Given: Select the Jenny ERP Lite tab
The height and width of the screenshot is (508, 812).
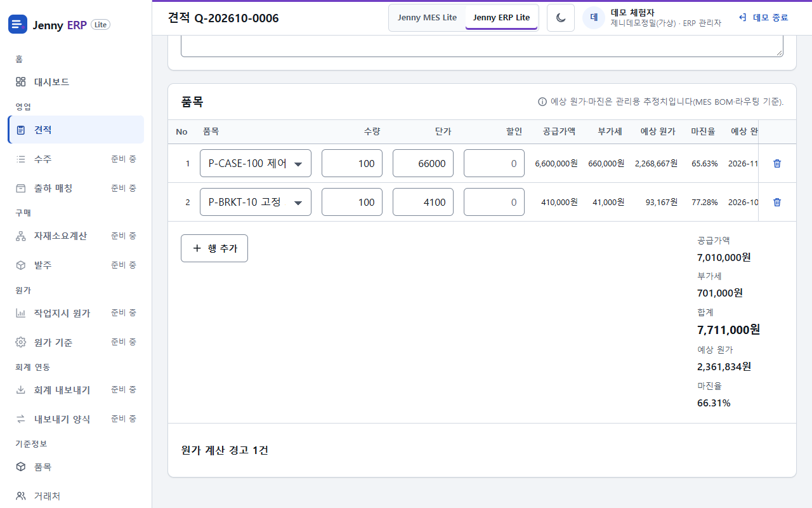Looking at the screenshot, I should click(x=501, y=18).
